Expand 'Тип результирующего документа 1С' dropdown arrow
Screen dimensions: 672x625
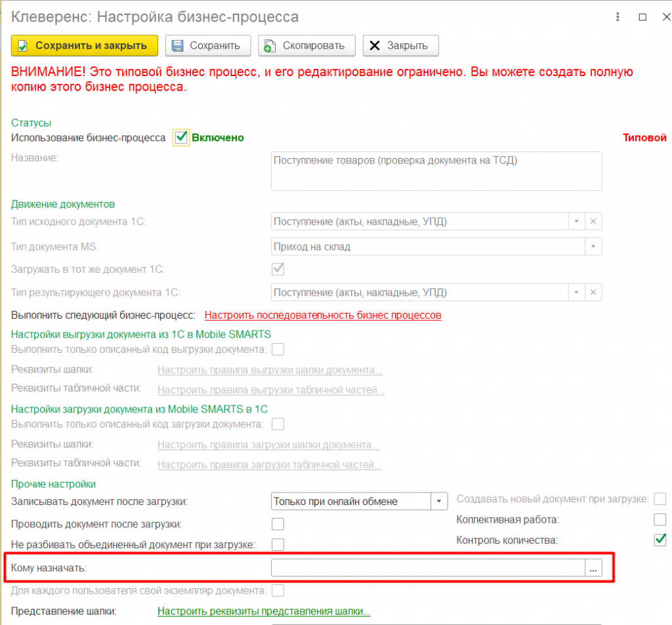click(x=576, y=292)
